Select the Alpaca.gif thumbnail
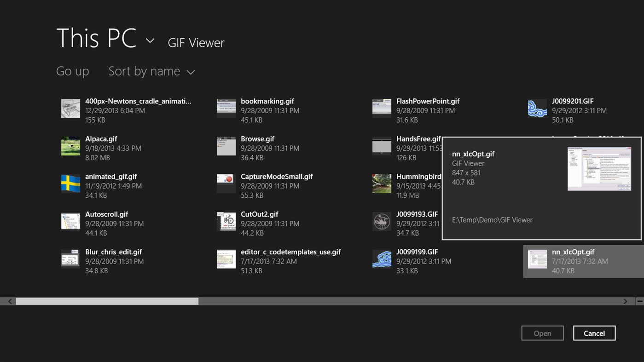This screenshot has width=644, height=362. [70, 146]
